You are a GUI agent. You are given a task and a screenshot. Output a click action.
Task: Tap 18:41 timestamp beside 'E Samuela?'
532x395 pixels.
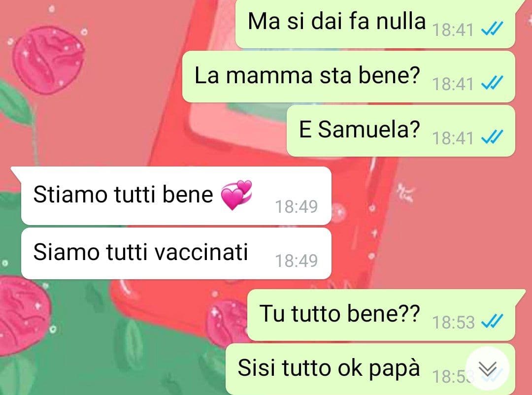(x=453, y=138)
